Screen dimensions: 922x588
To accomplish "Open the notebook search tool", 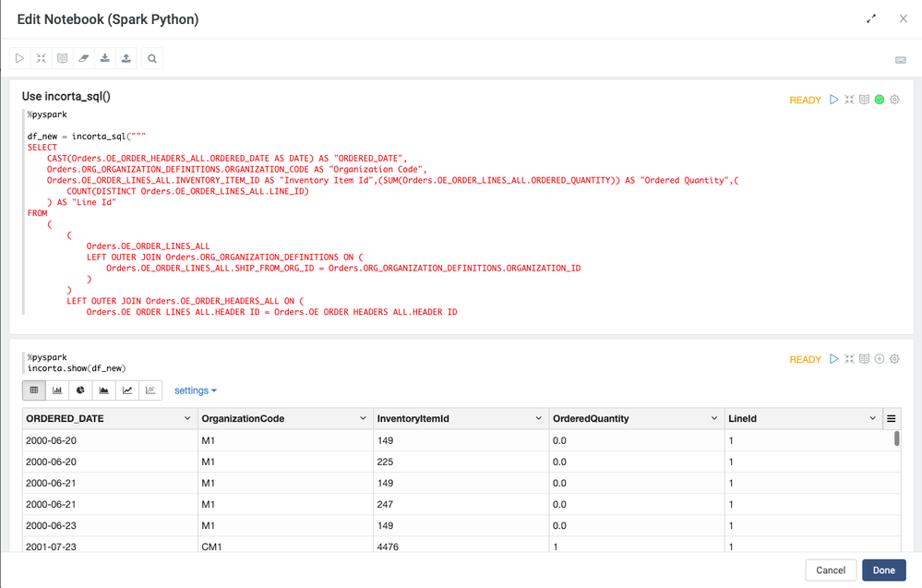I will tap(152, 58).
